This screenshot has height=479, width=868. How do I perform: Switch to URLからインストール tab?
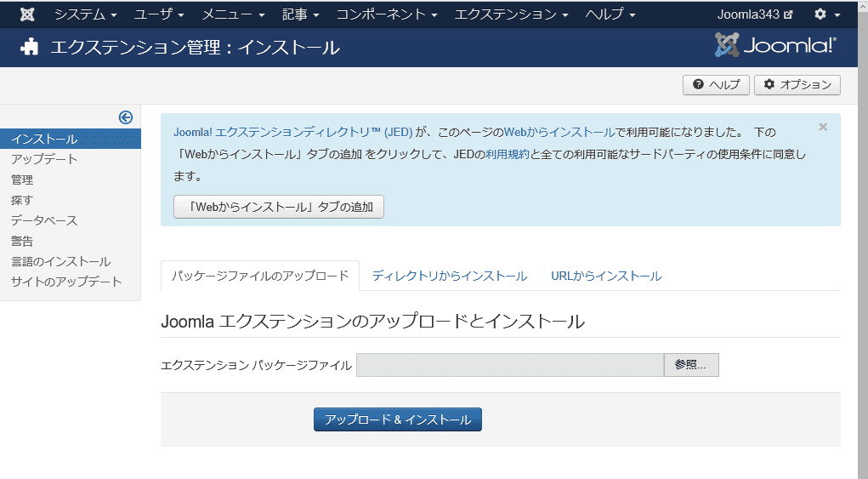(606, 276)
